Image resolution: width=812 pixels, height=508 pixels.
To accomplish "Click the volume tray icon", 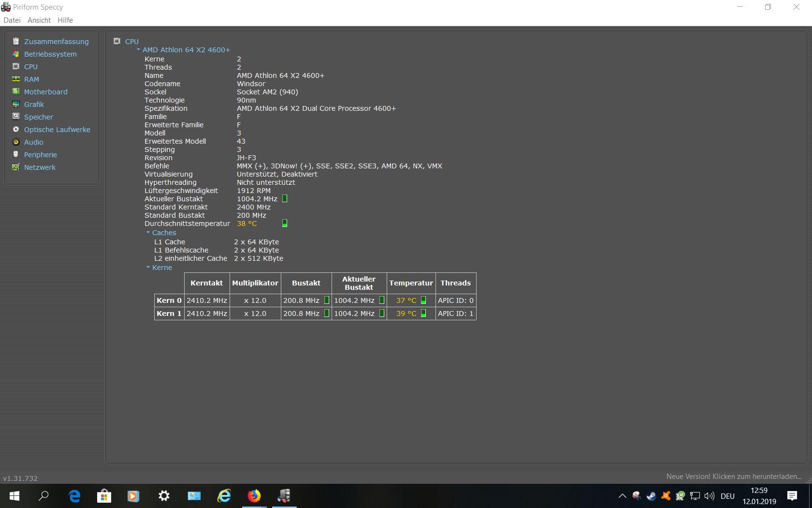I will coord(710,496).
